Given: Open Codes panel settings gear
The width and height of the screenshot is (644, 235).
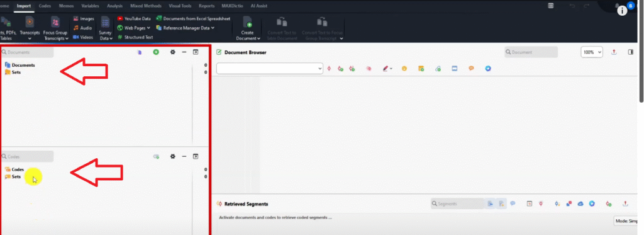Looking at the screenshot, I should tap(173, 156).
